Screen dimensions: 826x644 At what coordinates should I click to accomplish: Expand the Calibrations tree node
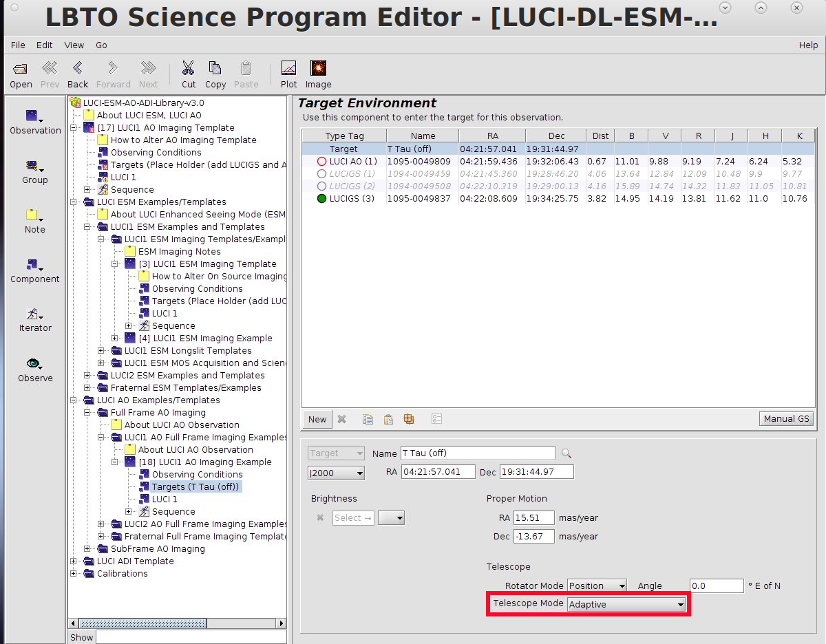pos(74,574)
